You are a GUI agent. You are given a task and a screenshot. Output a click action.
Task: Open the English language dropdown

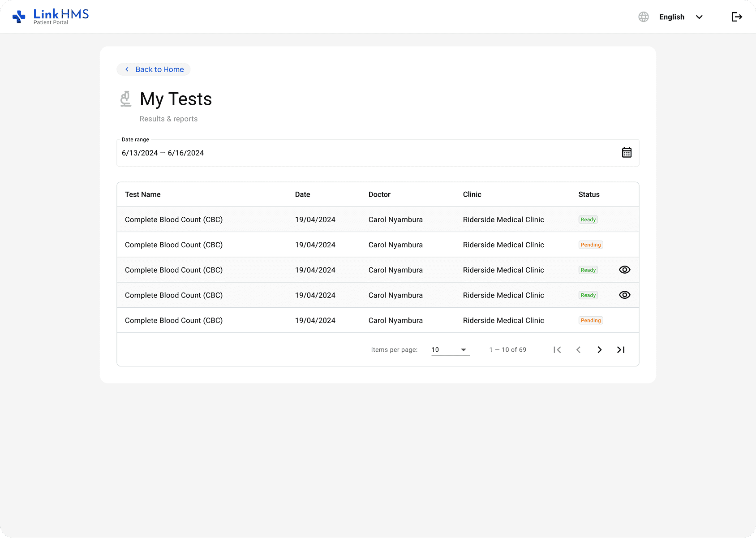[x=681, y=17]
